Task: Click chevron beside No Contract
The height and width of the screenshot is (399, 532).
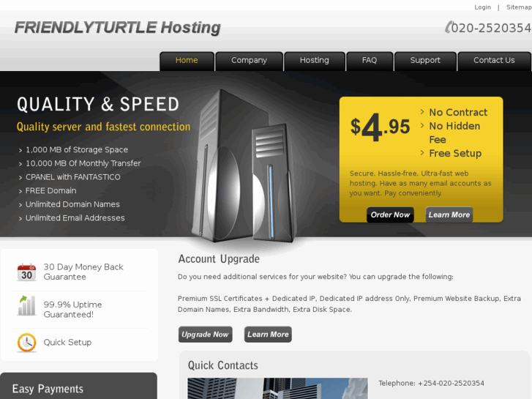Action: [422, 112]
